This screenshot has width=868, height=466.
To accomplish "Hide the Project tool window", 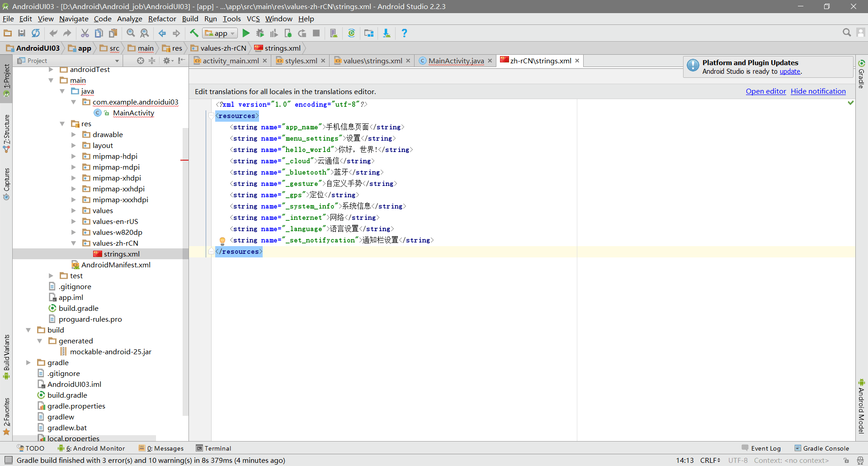I will point(181,61).
